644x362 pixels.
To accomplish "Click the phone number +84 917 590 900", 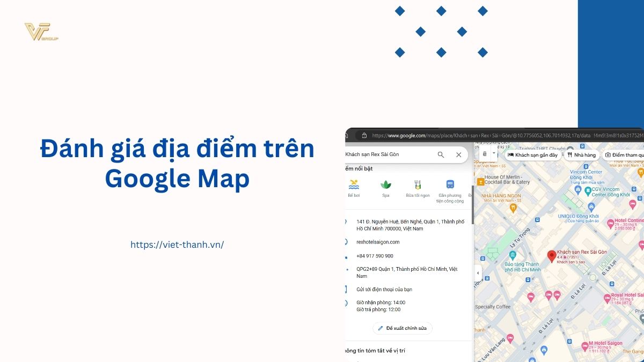I will pyautogui.click(x=375, y=256).
